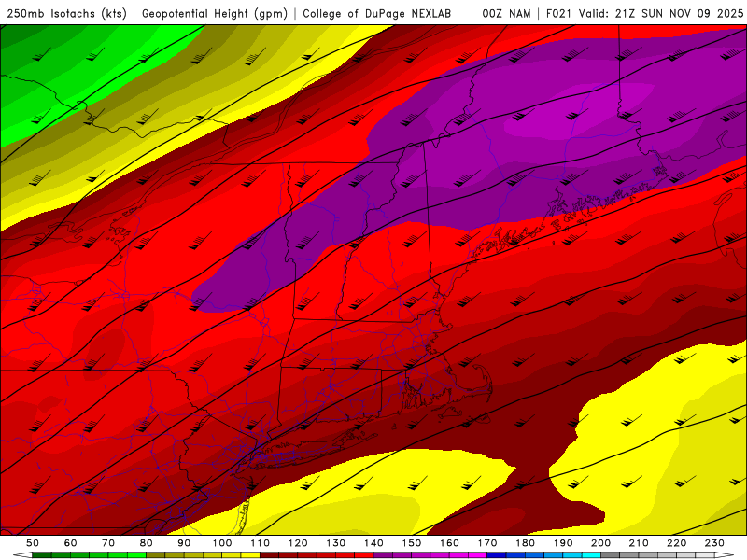Viewport: 747px width, 560px height.
Task: Click the "Geopotential Height (gpm)" title text
Action: point(215,14)
